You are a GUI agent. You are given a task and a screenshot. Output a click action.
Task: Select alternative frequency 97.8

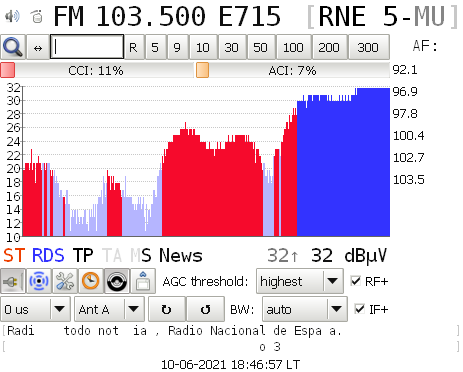click(x=405, y=114)
